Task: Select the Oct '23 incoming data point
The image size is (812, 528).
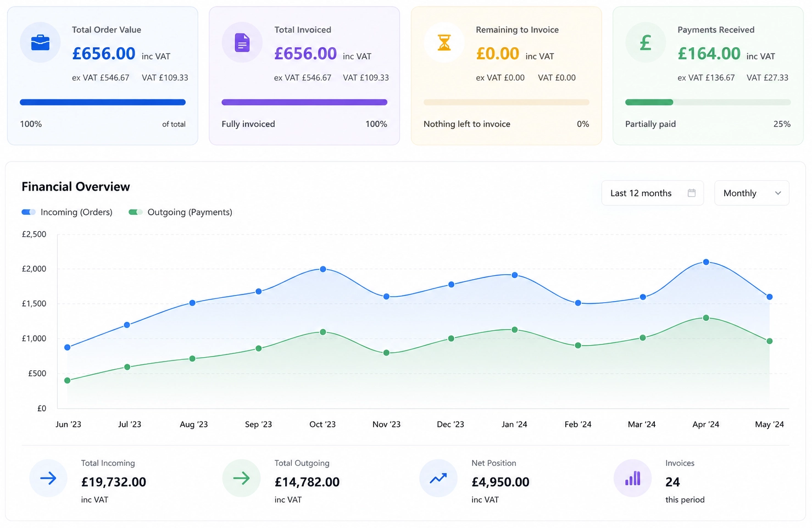Action: 323,269
